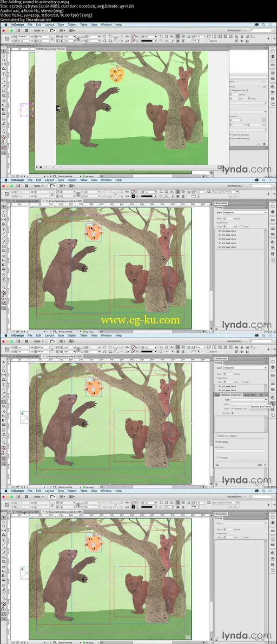Open Event dropdown in third frame Timing panel

[x=245, y=367]
